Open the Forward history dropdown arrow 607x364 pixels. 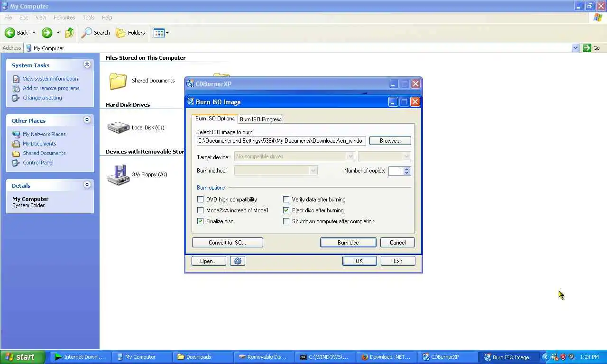coord(58,33)
